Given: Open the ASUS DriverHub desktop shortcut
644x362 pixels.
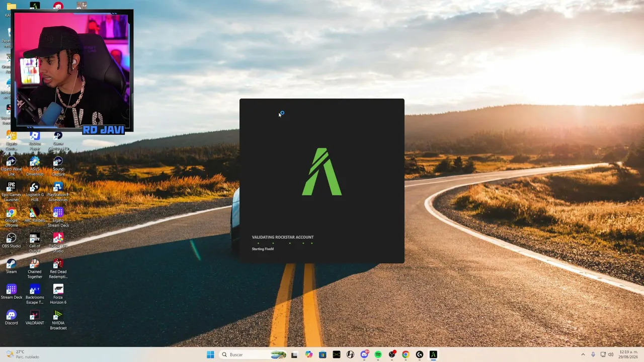Looking at the screenshot, I should pyautogui.click(x=35, y=167).
